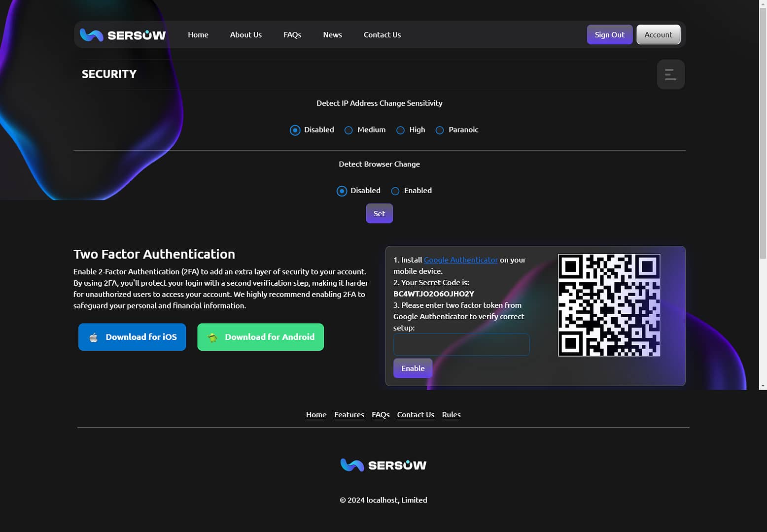Click the scrollbar down arrow

click(763, 386)
